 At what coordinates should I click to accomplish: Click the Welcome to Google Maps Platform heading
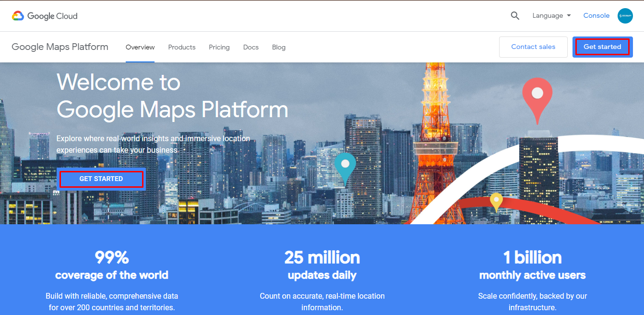coord(172,96)
